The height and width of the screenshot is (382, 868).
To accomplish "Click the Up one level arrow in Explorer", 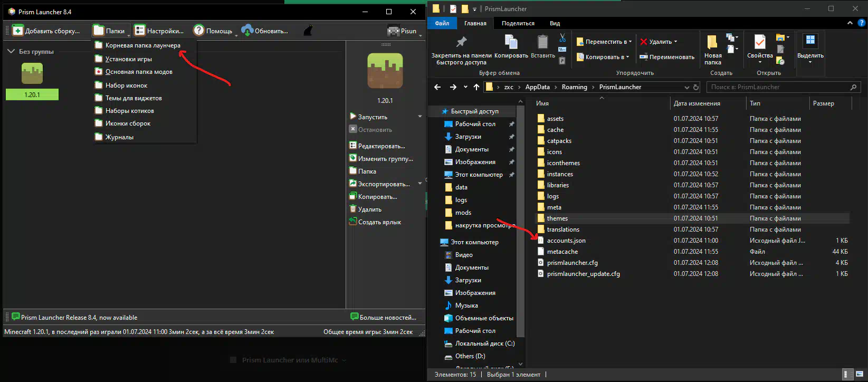I will coord(476,87).
